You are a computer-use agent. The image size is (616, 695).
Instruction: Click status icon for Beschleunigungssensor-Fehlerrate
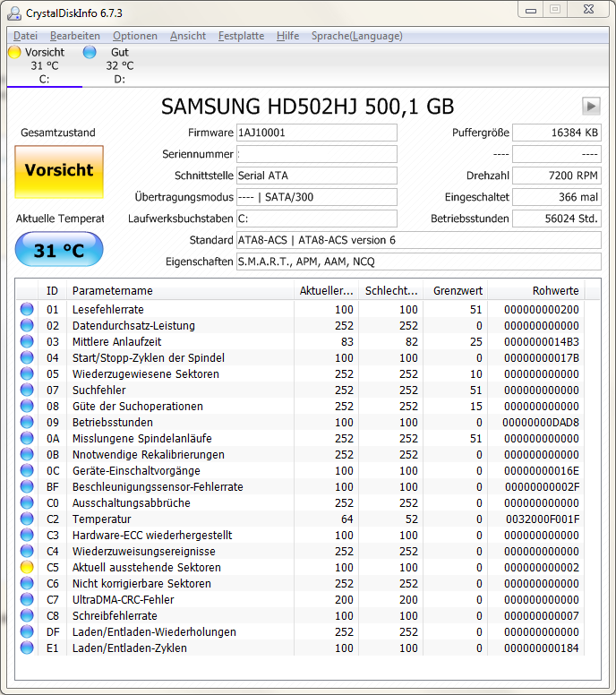click(27, 486)
